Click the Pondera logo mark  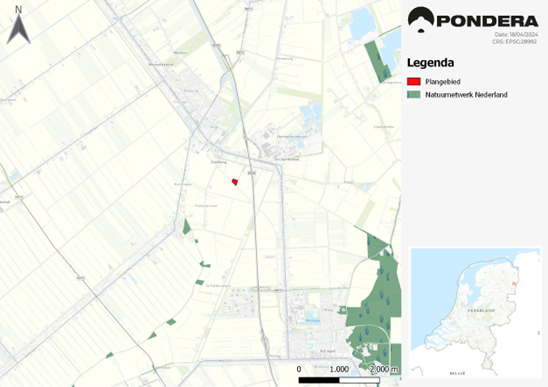421,20
